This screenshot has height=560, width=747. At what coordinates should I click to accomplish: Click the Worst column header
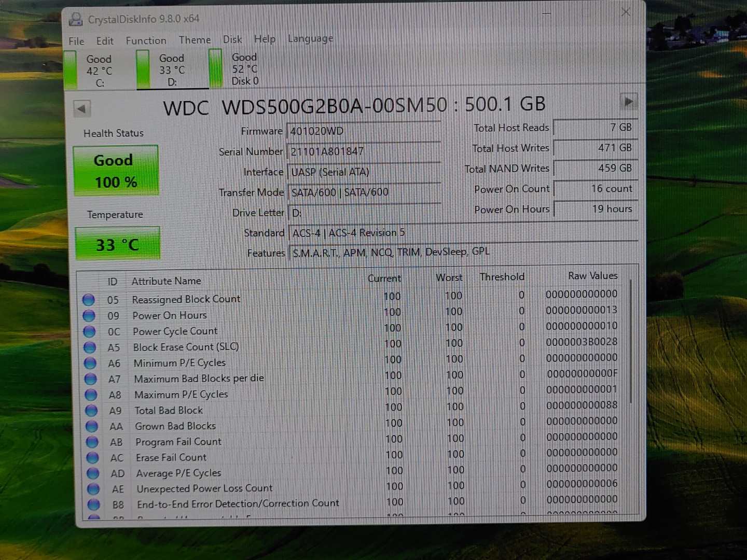pos(449,277)
